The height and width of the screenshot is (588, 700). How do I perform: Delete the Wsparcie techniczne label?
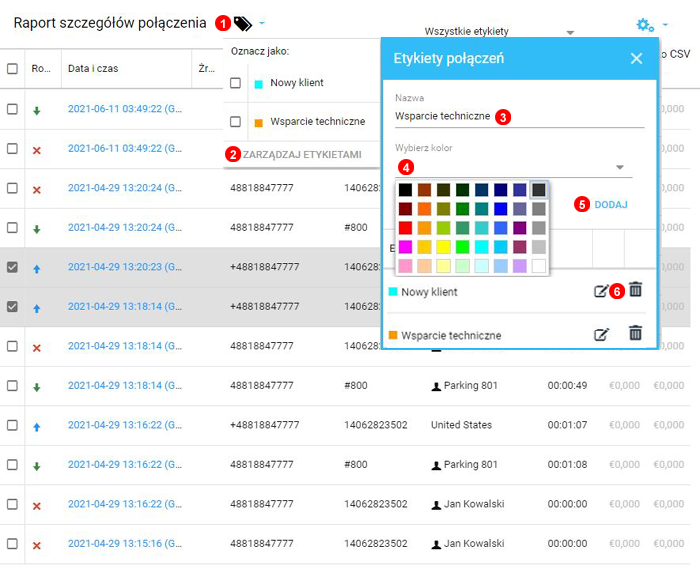635,333
